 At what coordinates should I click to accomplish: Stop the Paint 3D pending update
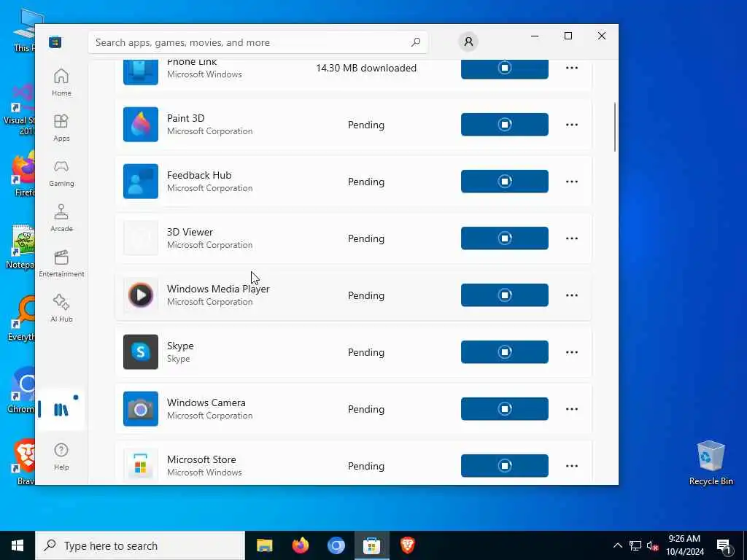505,124
